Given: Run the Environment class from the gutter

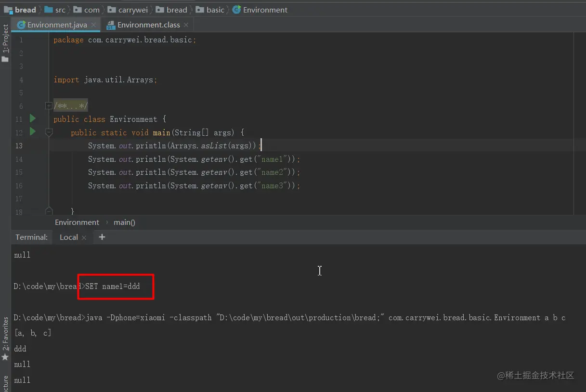Looking at the screenshot, I should coord(33,118).
